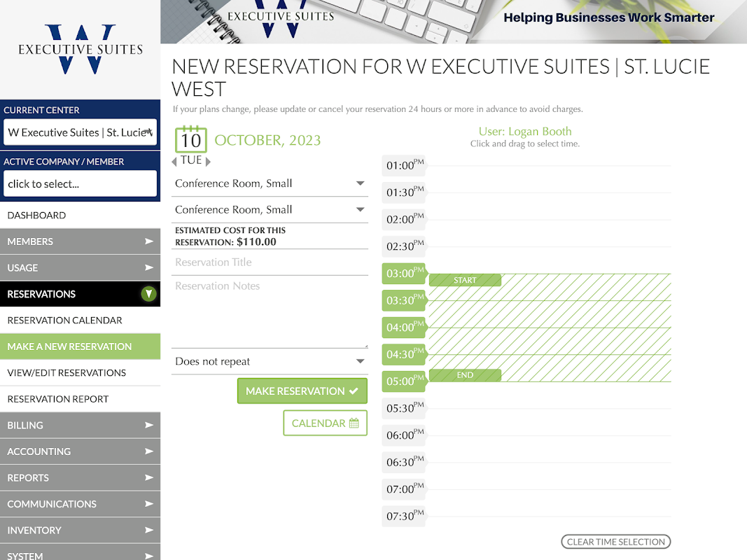Screen dimensions: 747x560
Task: Click the calendar grid icon in Calendar button
Action: tap(354, 423)
